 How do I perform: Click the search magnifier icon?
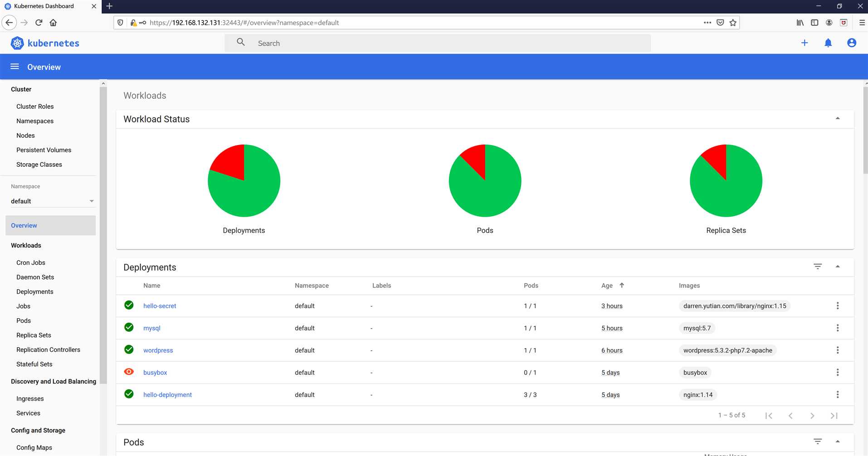click(x=241, y=42)
